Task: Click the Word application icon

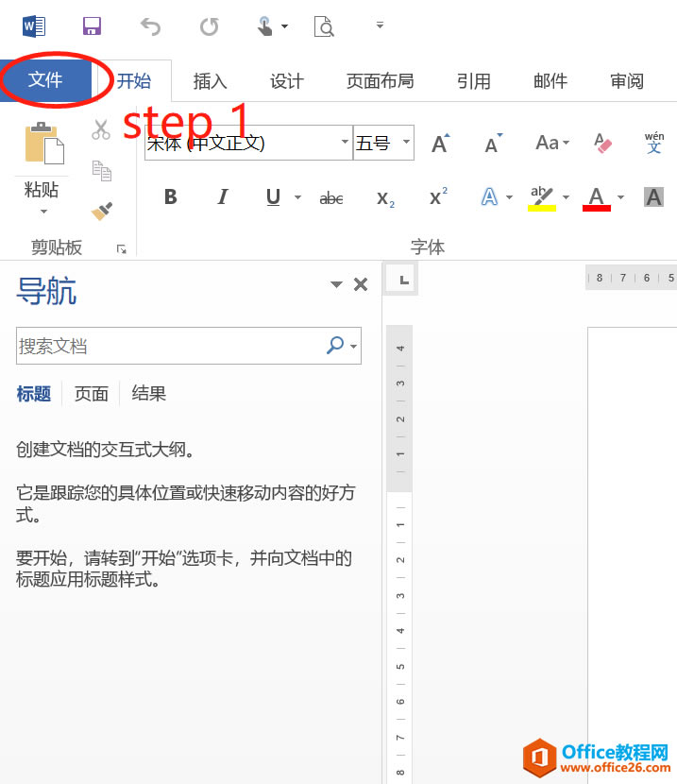Action: click(x=34, y=26)
